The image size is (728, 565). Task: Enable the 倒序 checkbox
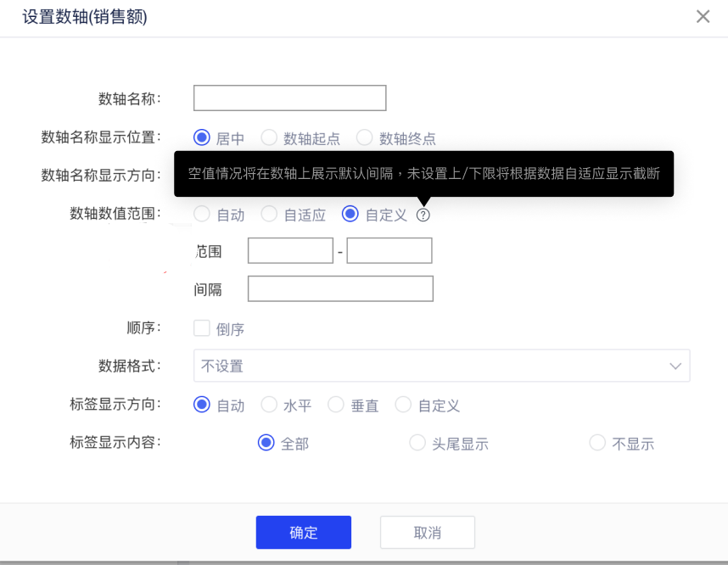[x=202, y=328]
